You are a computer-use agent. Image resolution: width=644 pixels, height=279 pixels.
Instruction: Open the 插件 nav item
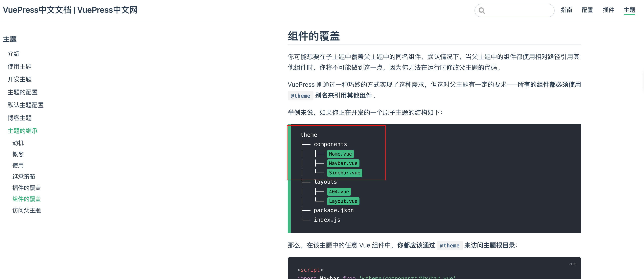608,10
